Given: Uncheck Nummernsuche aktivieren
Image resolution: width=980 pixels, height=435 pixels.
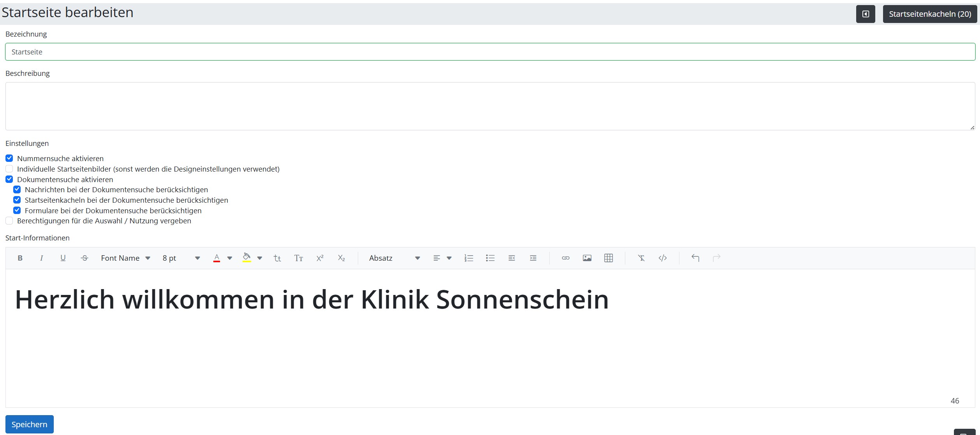Looking at the screenshot, I should (9, 158).
